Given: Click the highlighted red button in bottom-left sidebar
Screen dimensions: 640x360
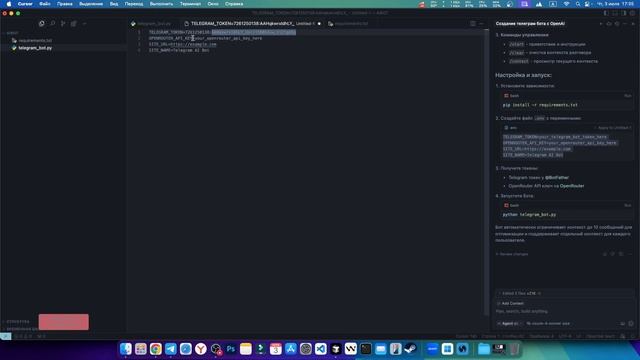Looking at the screenshot, I should pos(64,322).
